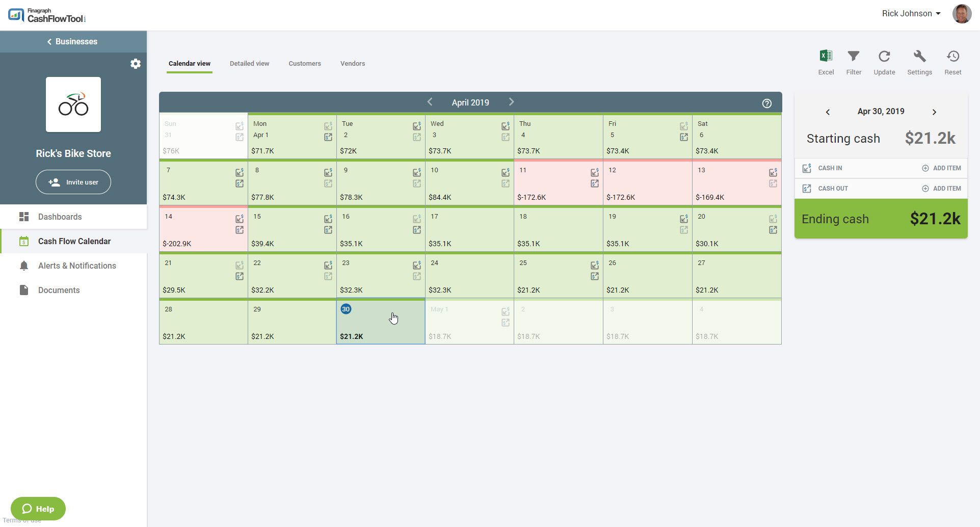The image size is (980, 527).
Task: Click Rick's Bike Store name
Action: pyautogui.click(x=73, y=153)
